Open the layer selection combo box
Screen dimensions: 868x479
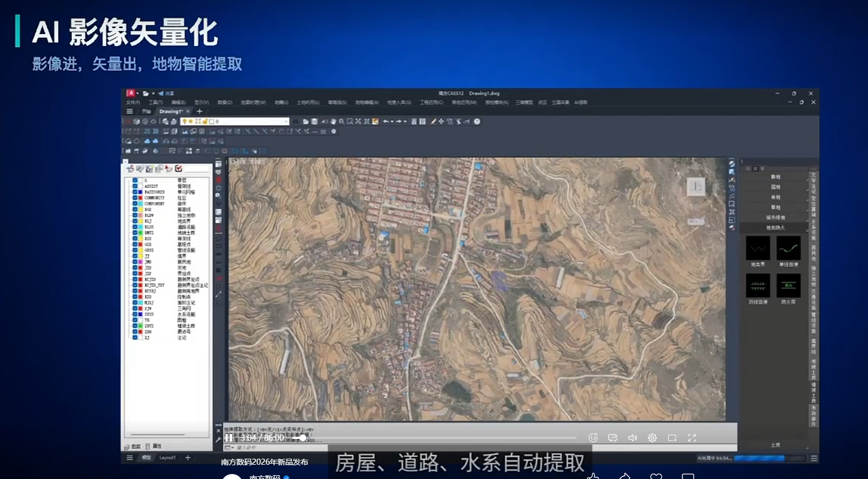pyautogui.click(x=234, y=121)
